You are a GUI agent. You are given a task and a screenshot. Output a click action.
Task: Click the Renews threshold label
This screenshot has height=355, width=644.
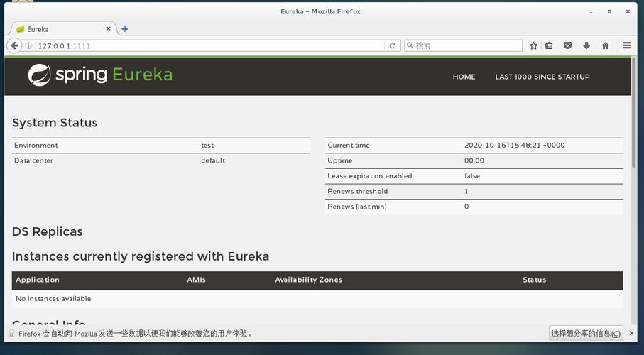pyautogui.click(x=358, y=191)
